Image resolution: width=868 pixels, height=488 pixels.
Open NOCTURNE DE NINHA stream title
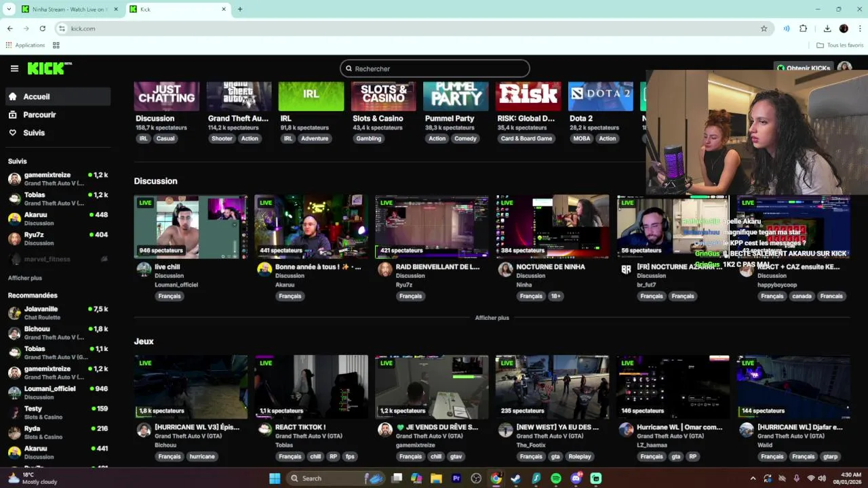point(551,267)
